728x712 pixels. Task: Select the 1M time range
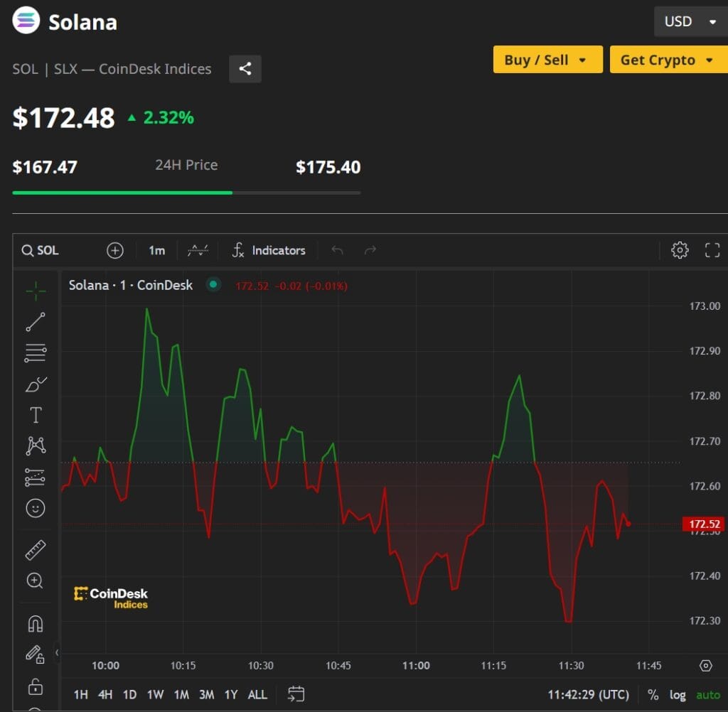pyautogui.click(x=181, y=694)
